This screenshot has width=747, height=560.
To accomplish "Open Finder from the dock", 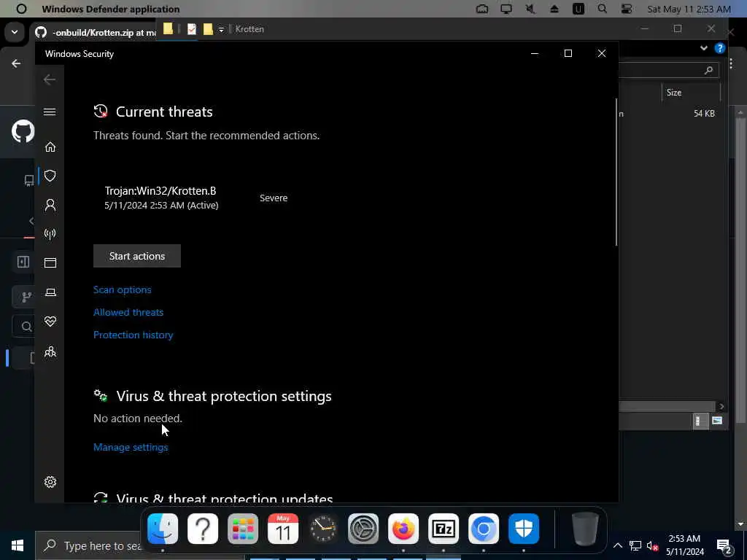I will [x=163, y=529].
